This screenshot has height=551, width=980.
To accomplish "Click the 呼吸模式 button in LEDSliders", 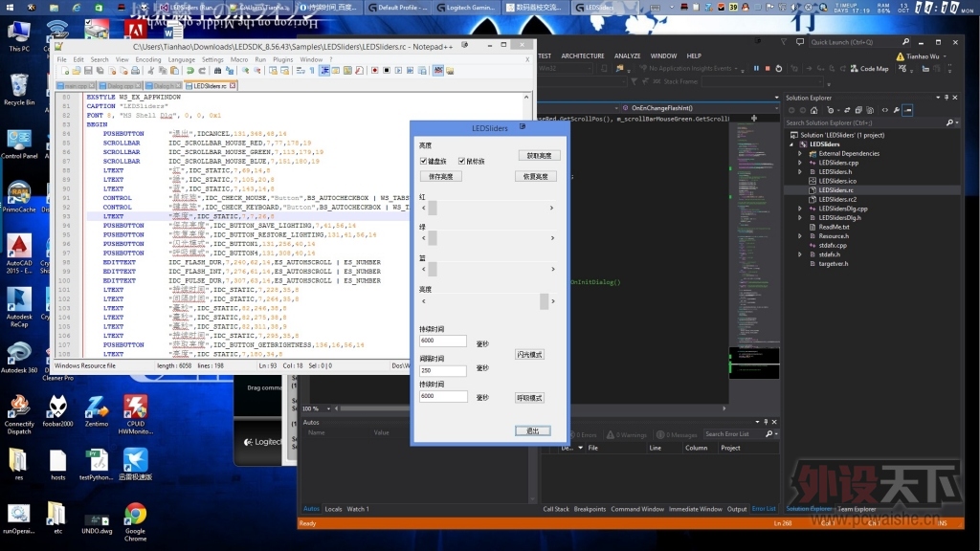I will click(529, 398).
